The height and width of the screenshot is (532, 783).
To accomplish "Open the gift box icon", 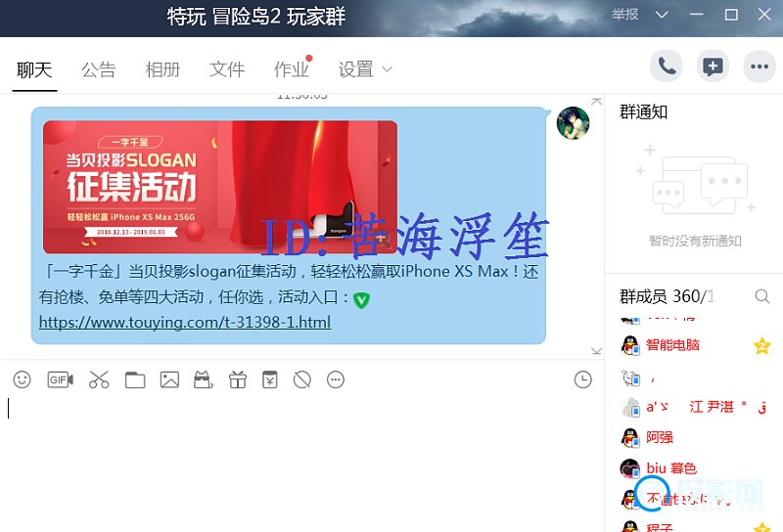I will coord(238,379).
